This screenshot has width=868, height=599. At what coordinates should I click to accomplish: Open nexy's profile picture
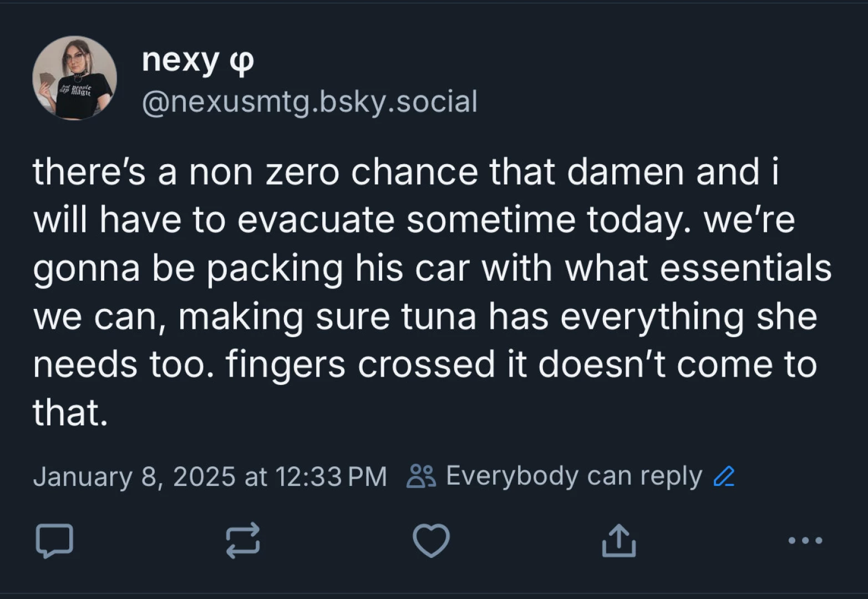point(75,78)
